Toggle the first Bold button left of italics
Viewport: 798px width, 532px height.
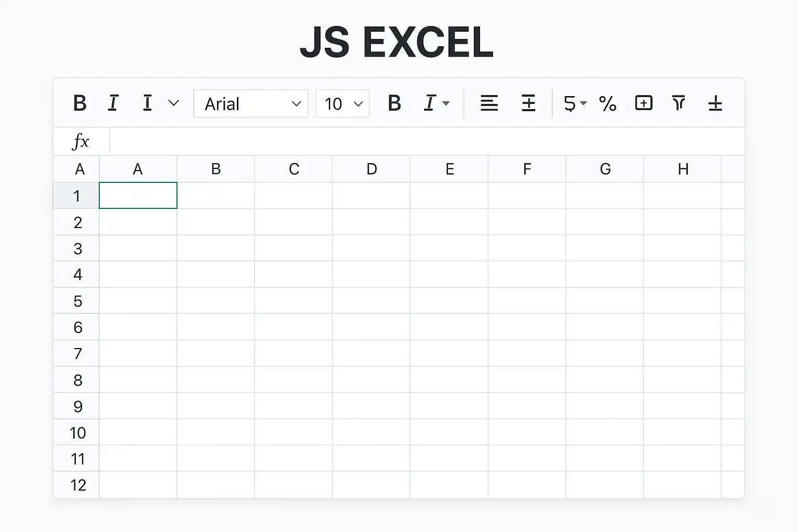[79, 103]
